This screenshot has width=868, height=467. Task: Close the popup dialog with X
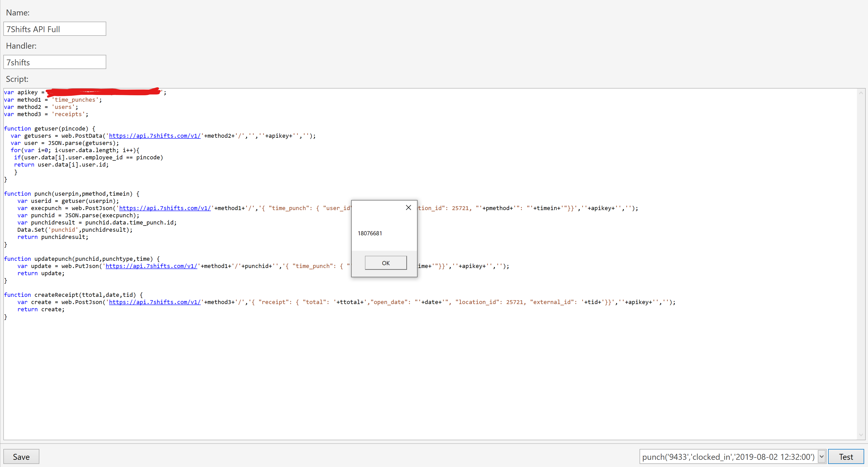(x=408, y=207)
